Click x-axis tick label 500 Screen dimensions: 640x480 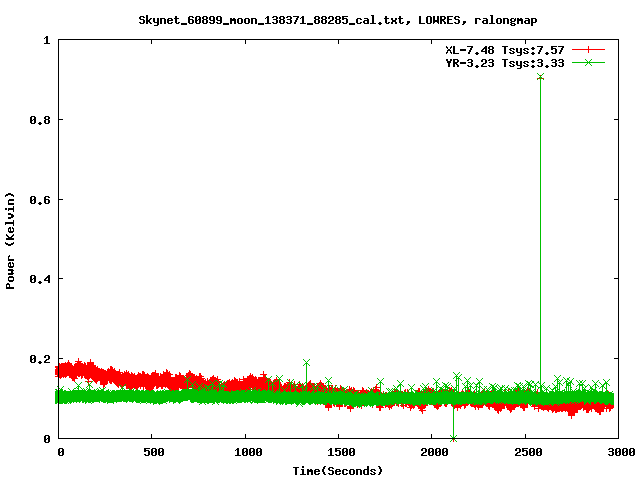point(154,452)
